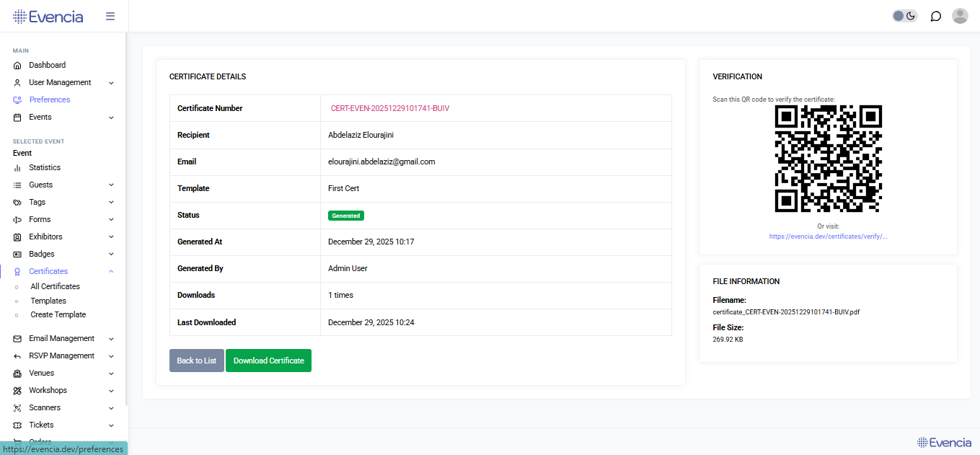This screenshot has width=980, height=455.
Task: Select the Statistics icon in sidebar
Action: [16, 167]
